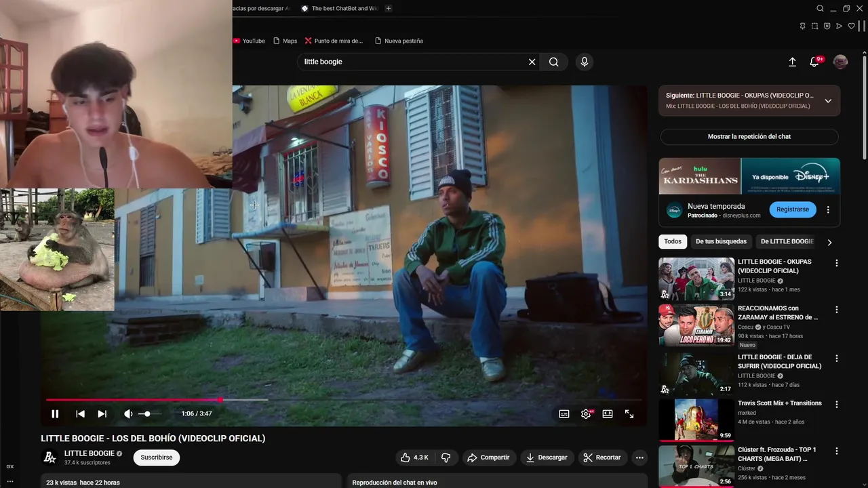Viewport: 868px width, 488px height.
Task: Open the video settings gear
Action: (x=586, y=414)
